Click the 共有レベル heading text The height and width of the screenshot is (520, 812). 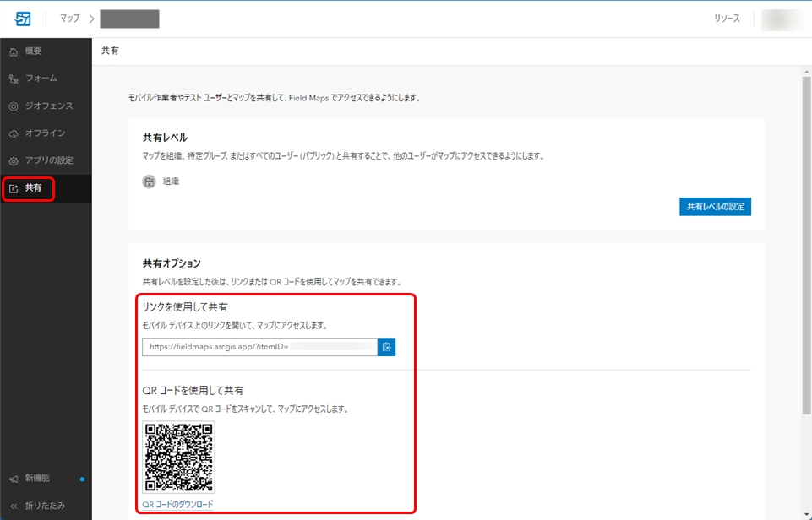[165, 138]
